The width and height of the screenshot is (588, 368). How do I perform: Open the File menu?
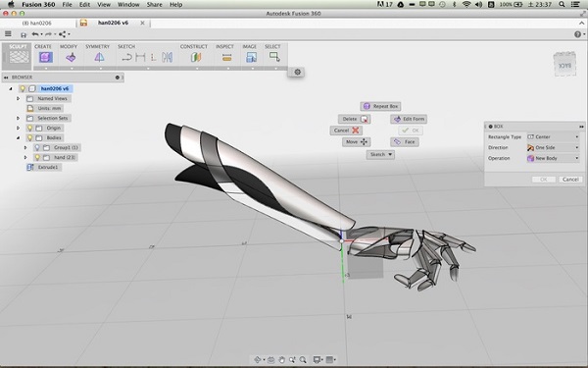67,5
